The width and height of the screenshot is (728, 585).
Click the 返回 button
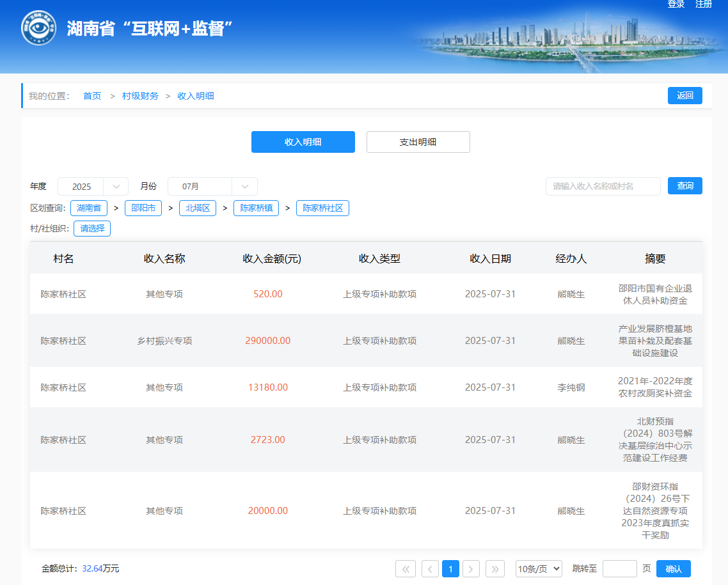click(x=684, y=95)
